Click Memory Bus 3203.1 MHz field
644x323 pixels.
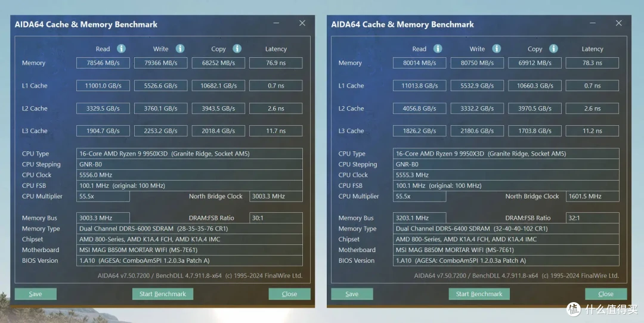pos(419,218)
